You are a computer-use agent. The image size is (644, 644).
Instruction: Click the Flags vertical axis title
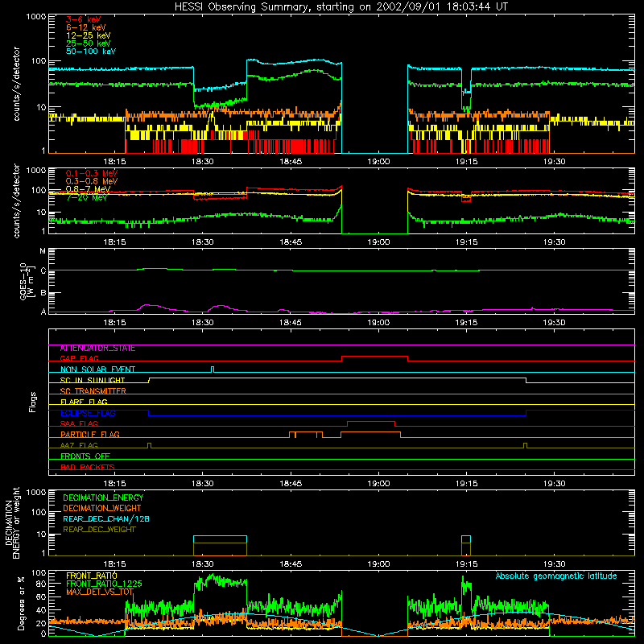click(33, 402)
